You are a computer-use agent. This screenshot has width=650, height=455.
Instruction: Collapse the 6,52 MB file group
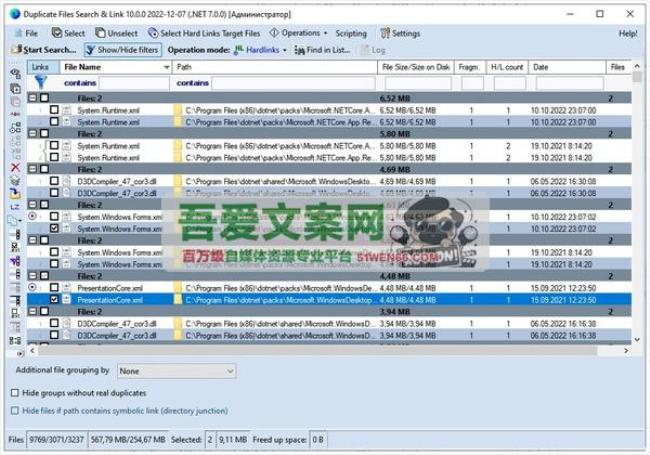point(32,98)
